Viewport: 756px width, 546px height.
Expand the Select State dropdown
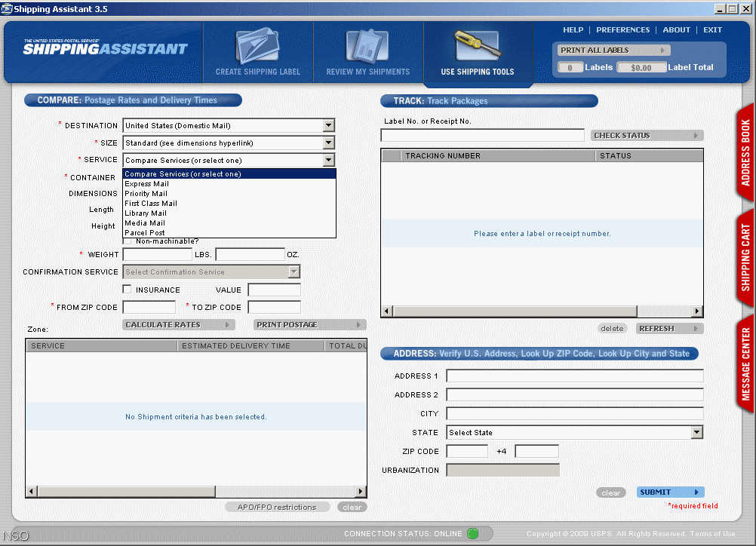click(x=696, y=433)
